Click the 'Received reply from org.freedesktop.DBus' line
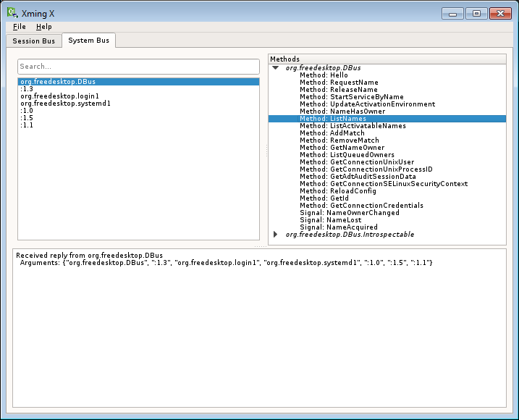The image size is (519, 420). click(89, 256)
